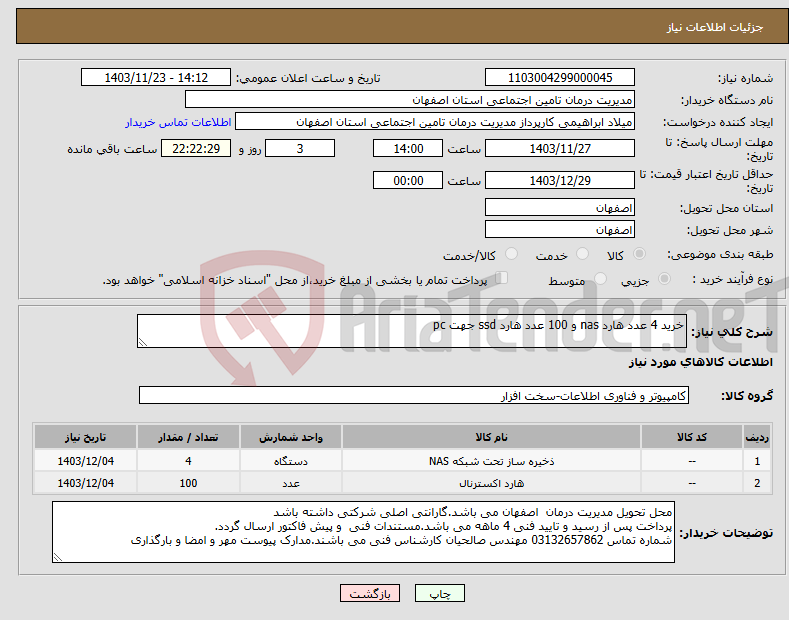Click the بازگشت (back) button
789x620 pixels.
click(370, 594)
